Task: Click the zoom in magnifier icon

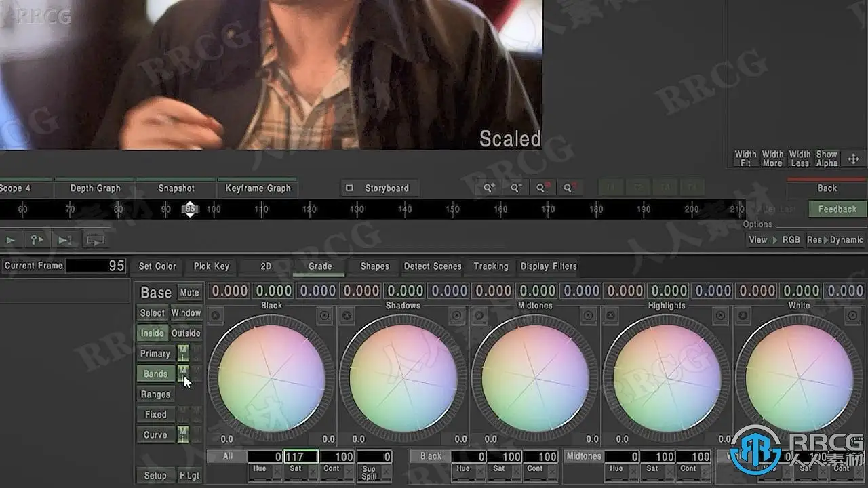Action: point(489,188)
